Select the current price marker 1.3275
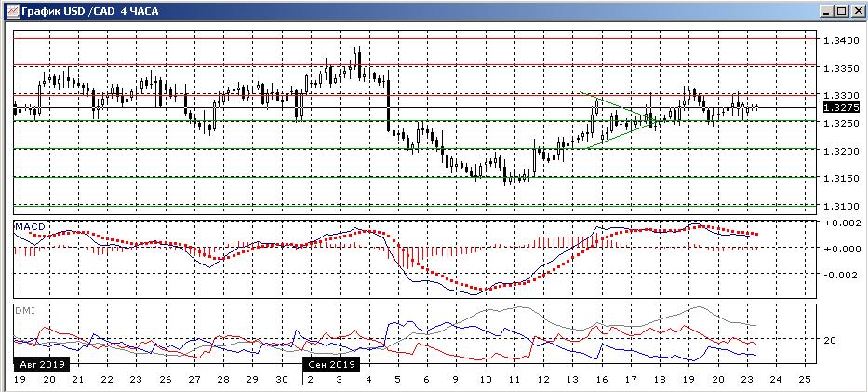 pos(840,108)
